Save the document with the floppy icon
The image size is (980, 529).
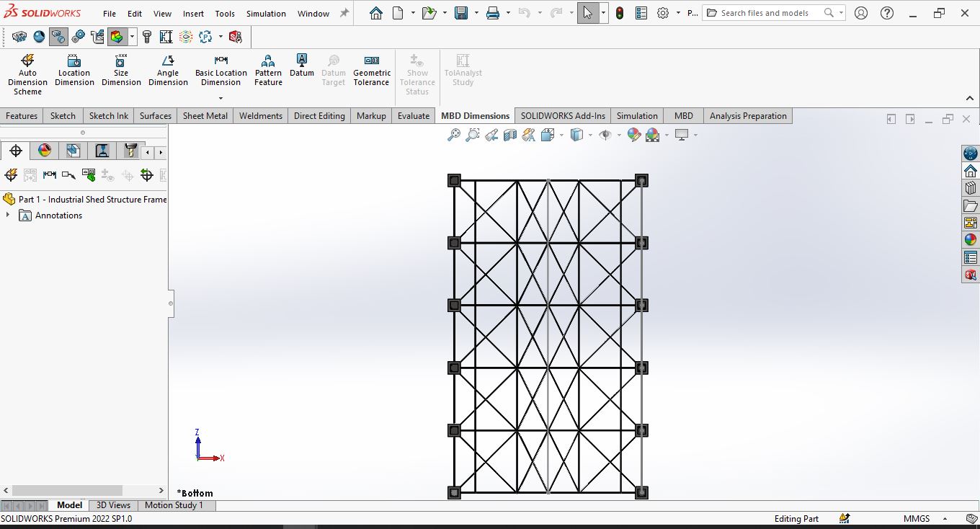point(461,13)
